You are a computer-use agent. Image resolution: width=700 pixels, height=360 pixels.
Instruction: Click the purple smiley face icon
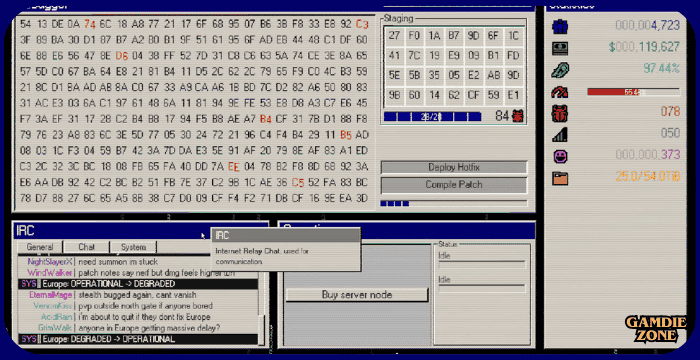pyautogui.click(x=559, y=156)
